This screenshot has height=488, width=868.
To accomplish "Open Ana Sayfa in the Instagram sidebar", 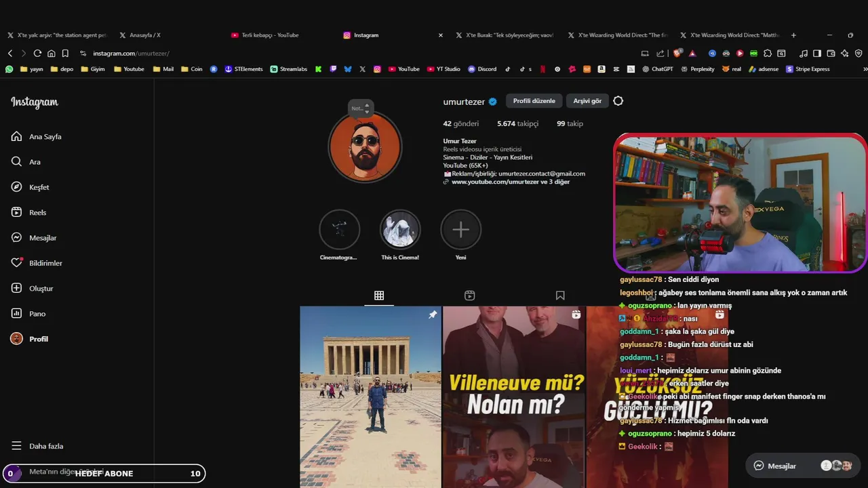I will click(37, 136).
